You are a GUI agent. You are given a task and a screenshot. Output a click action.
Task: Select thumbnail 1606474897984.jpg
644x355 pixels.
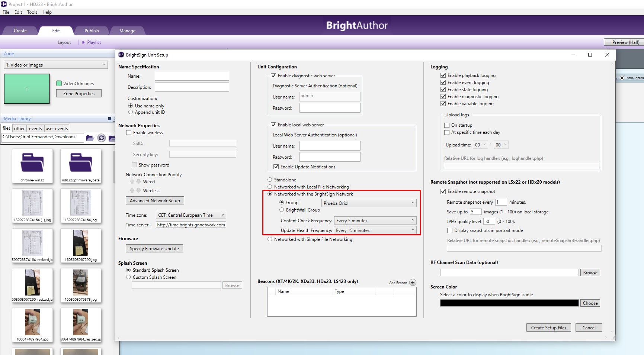(x=32, y=325)
